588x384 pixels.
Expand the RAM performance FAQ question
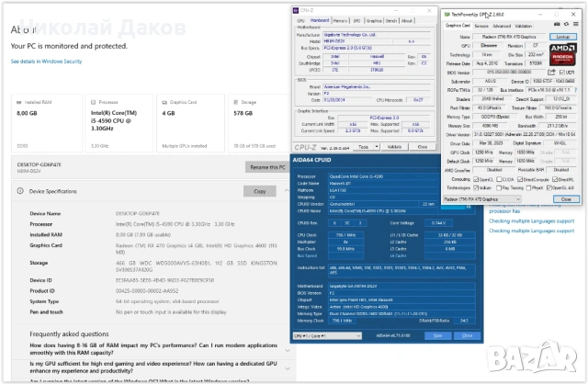click(x=288, y=350)
